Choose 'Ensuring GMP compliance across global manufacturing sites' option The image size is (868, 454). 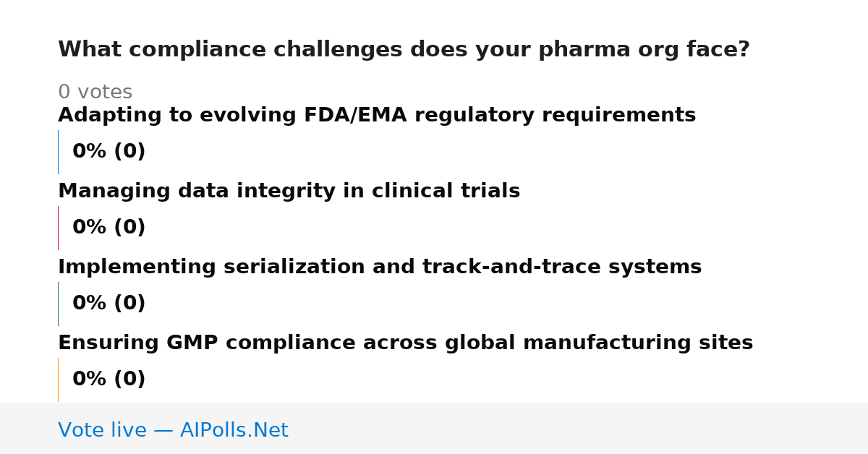tap(405, 343)
